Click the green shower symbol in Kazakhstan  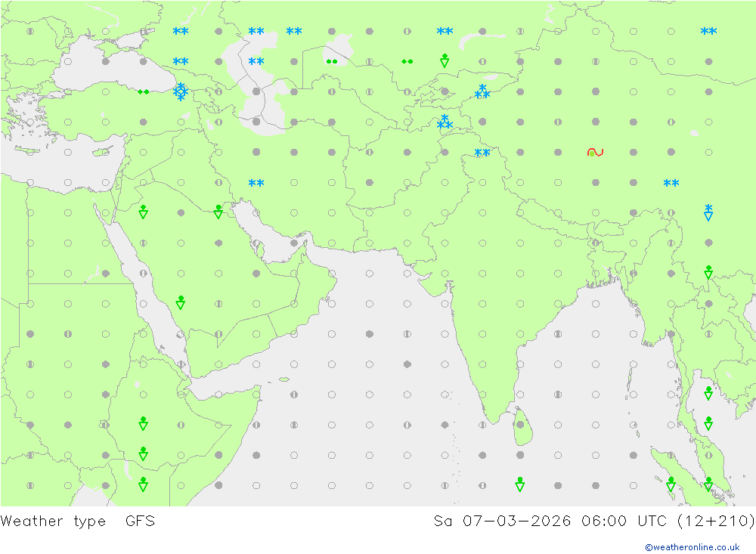pos(445,60)
